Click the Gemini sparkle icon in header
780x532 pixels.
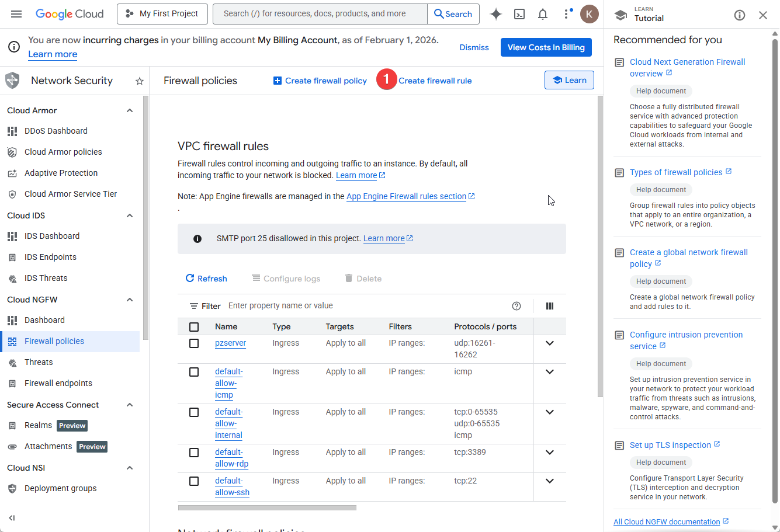click(x=496, y=14)
